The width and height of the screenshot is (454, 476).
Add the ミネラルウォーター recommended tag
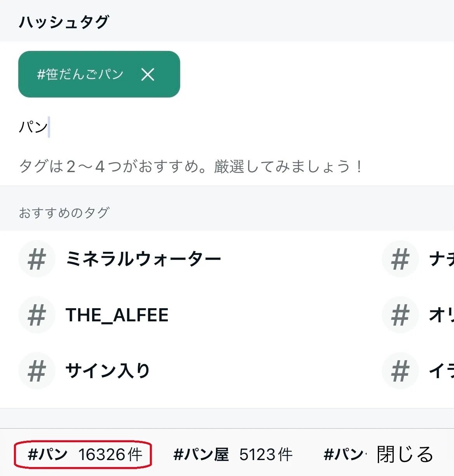pyautogui.click(x=143, y=259)
